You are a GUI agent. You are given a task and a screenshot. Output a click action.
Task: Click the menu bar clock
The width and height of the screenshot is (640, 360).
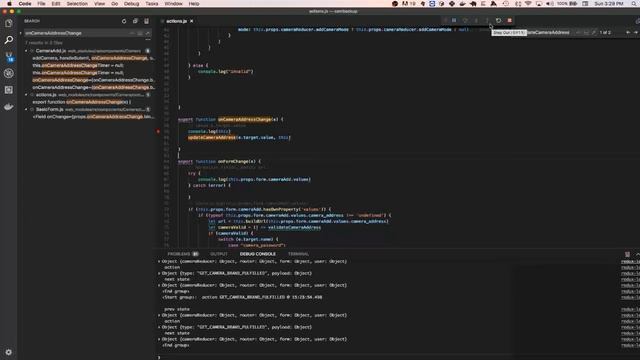(609, 4)
